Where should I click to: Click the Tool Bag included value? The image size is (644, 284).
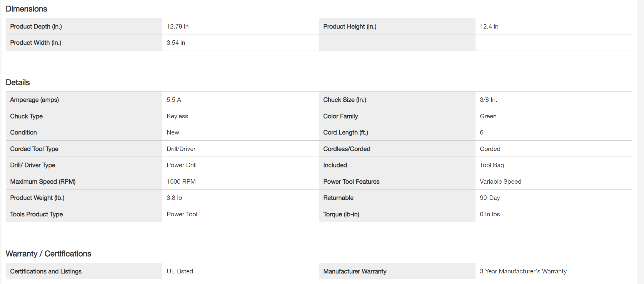[x=492, y=165]
